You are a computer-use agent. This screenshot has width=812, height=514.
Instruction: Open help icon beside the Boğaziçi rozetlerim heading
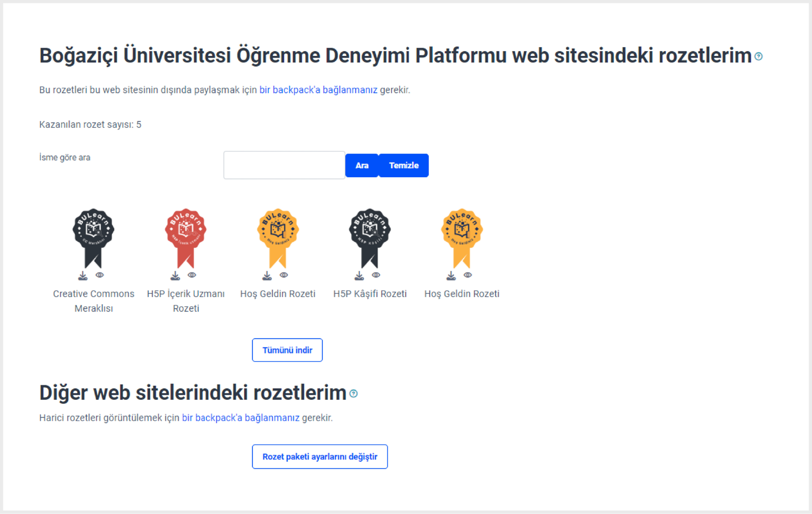(x=758, y=57)
